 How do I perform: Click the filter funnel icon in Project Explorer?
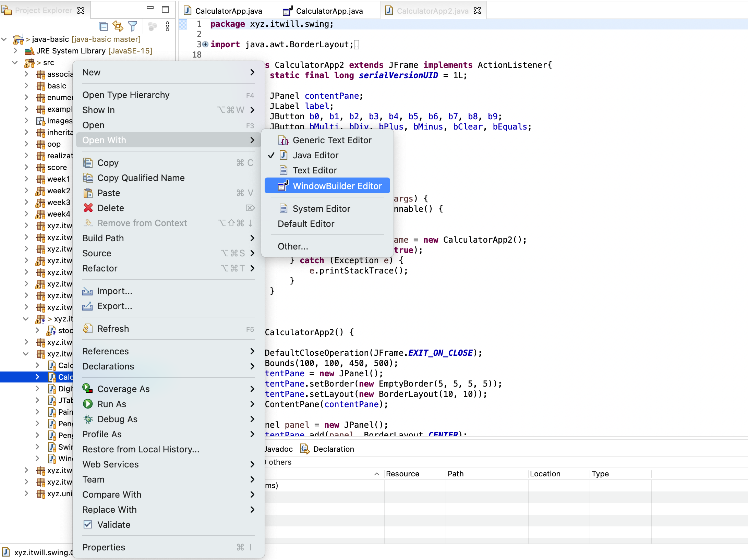133,26
